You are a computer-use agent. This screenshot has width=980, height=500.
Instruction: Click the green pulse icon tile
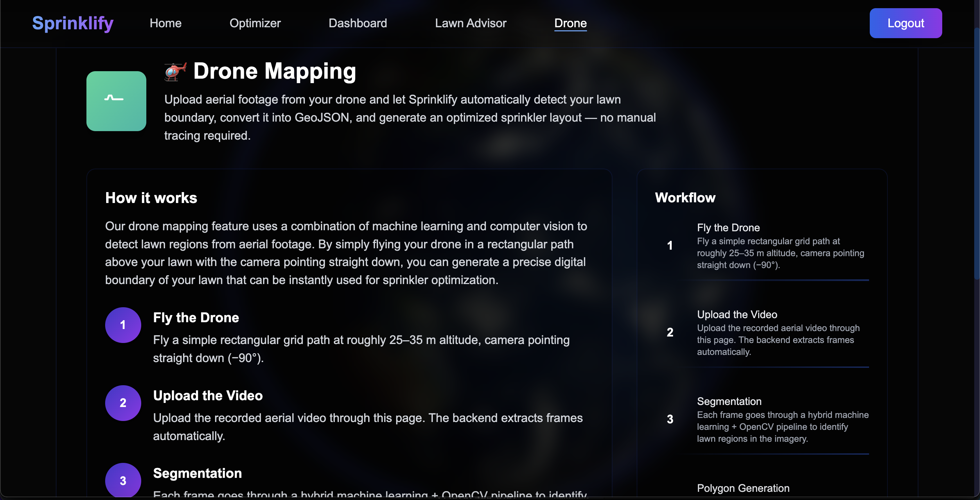116,101
